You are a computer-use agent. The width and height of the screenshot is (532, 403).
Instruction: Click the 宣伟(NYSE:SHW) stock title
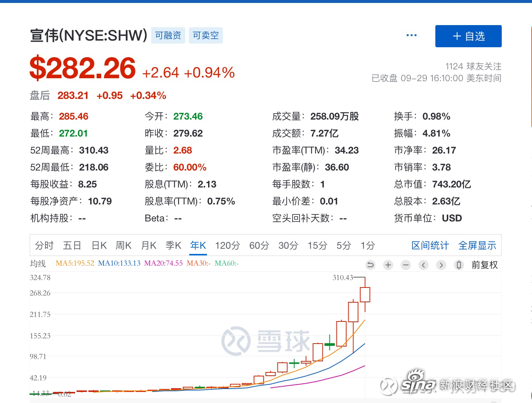coord(89,35)
